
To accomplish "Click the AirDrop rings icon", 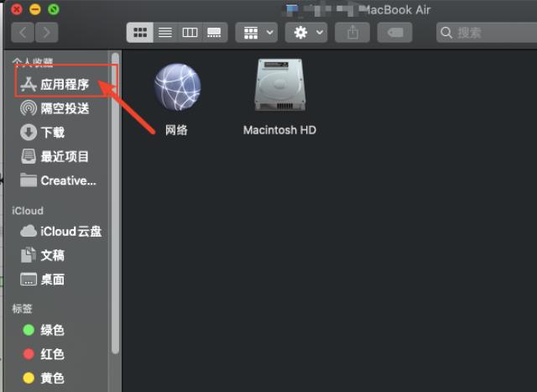I will 29,108.
